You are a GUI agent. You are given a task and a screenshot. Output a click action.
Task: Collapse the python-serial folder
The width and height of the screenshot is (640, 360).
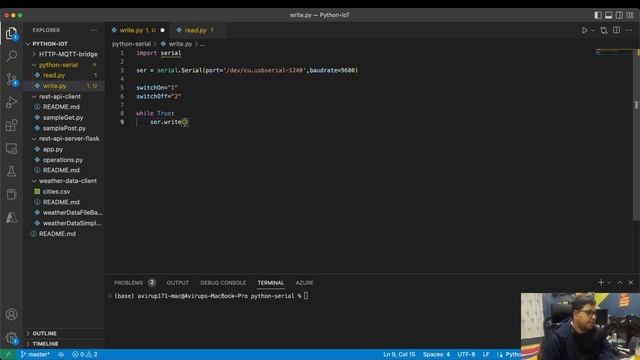64,65
